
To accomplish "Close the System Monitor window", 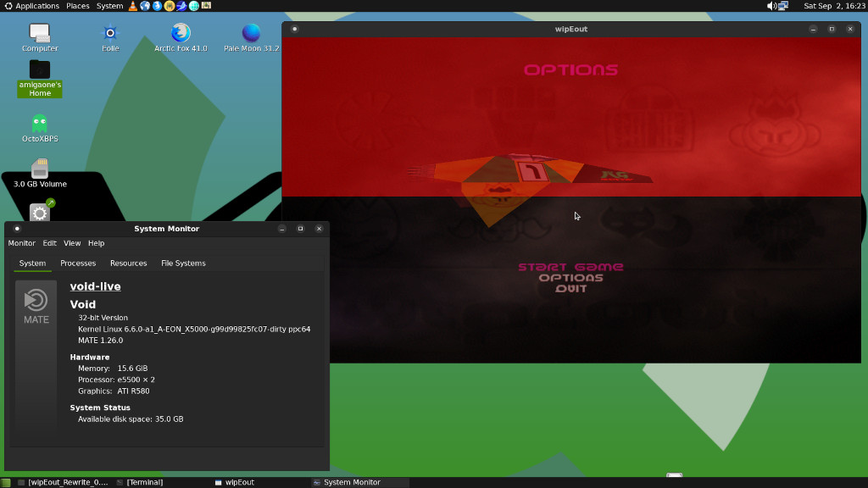I will point(319,229).
